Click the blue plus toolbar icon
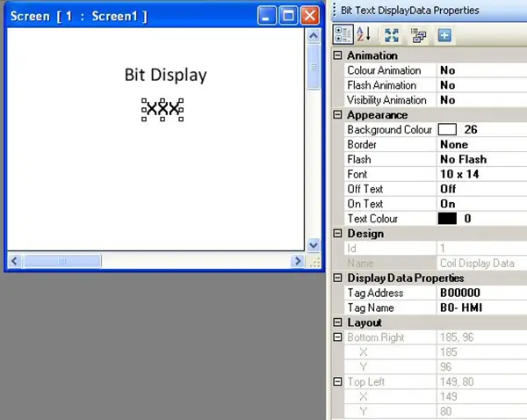The image size is (527, 420). pos(444,35)
